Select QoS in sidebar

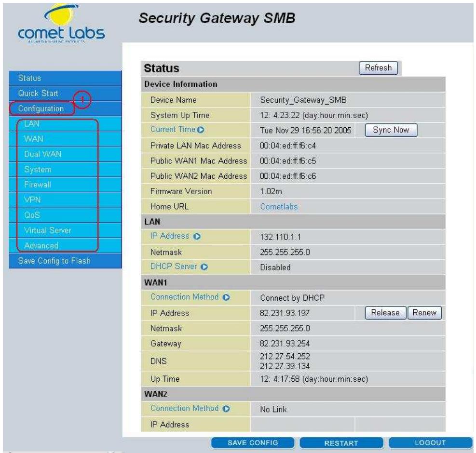[65, 215]
